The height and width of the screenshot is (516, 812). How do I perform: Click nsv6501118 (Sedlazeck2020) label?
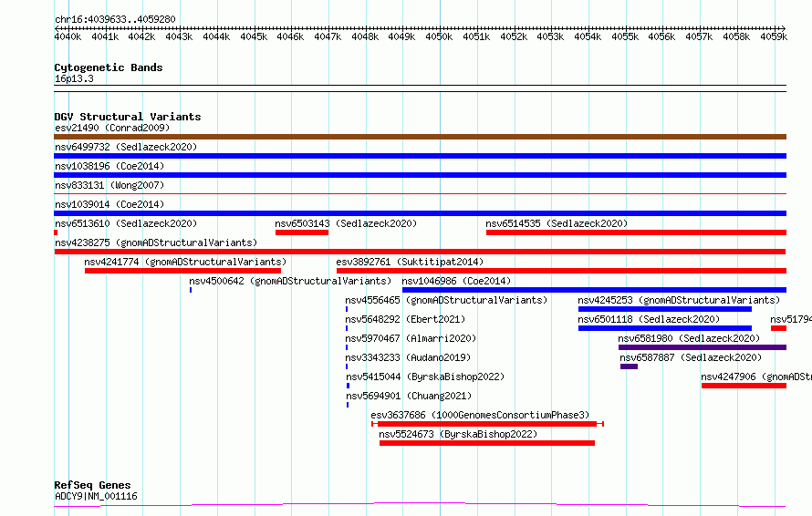pos(649,319)
